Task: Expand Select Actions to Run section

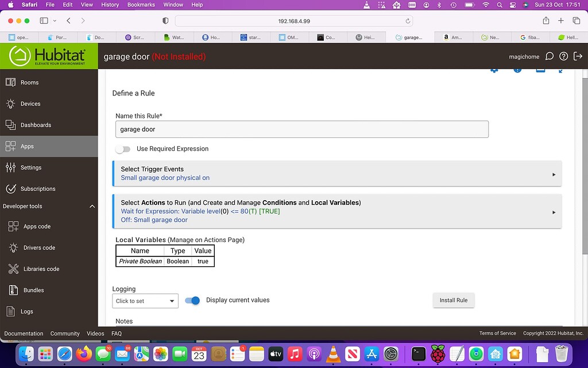Action: point(336,211)
